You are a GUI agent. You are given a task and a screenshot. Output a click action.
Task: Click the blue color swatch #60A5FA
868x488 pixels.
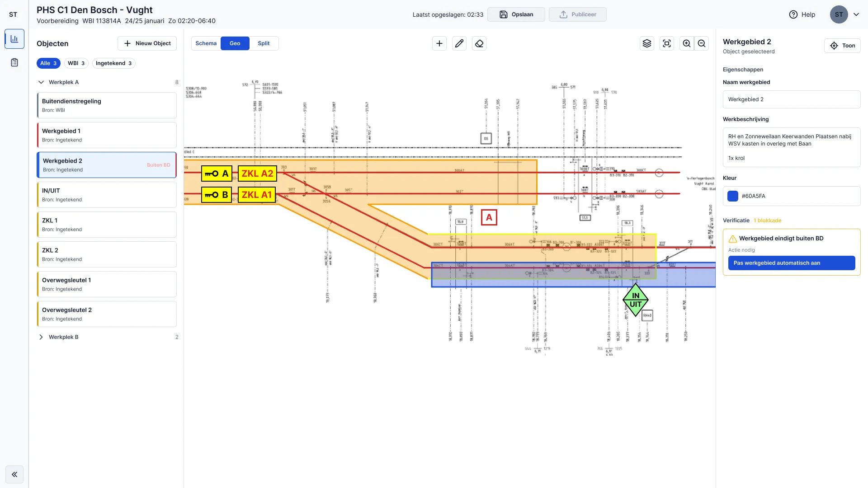click(x=733, y=196)
